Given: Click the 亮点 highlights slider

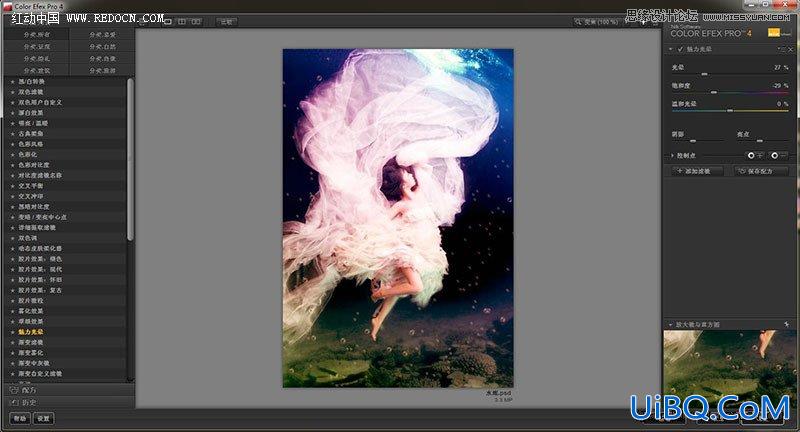Looking at the screenshot, I should point(763,141).
